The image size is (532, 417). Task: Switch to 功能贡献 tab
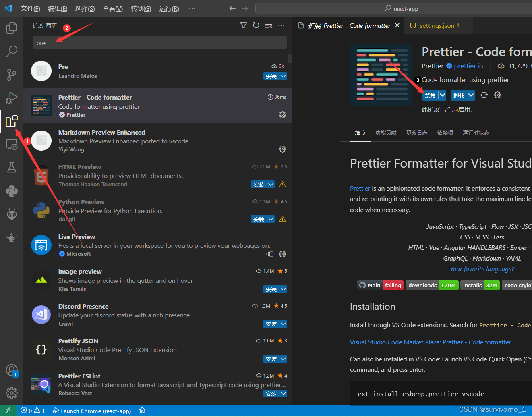[x=386, y=133]
